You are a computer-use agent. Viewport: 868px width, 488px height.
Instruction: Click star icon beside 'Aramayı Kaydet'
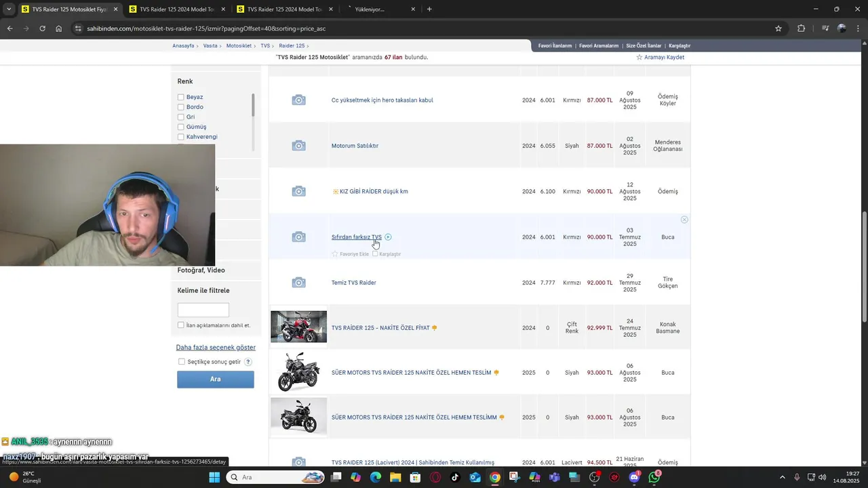pyautogui.click(x=639, y=58)
